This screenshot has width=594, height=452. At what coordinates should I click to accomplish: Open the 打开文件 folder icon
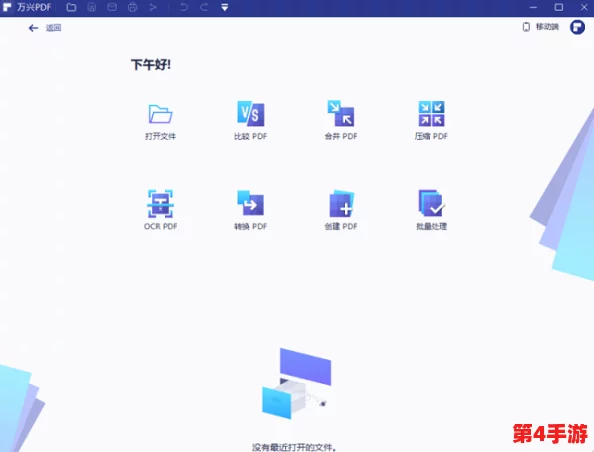(160, 114)
